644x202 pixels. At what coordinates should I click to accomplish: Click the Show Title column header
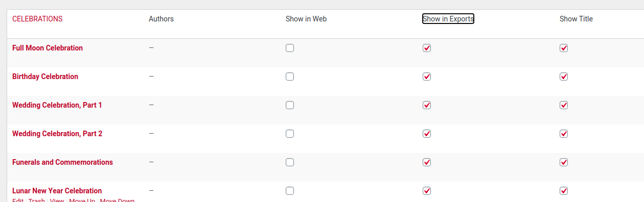coord(576,19)
